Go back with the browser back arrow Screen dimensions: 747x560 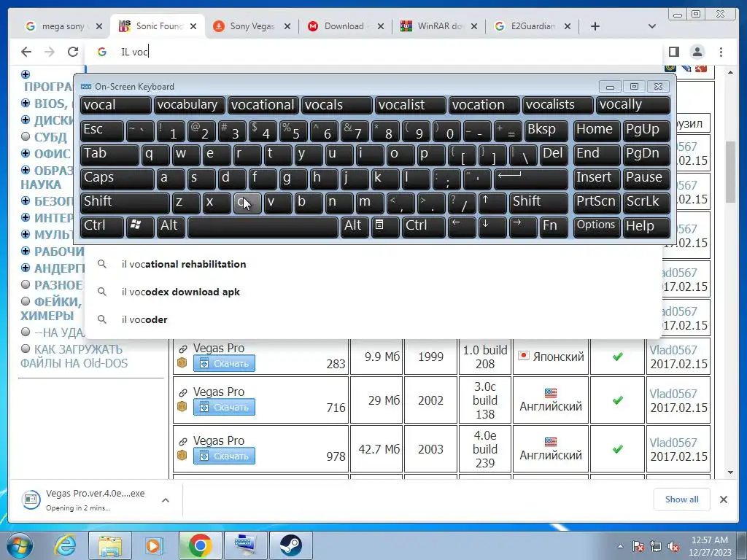pyautogui.click(x=26, y=52)
